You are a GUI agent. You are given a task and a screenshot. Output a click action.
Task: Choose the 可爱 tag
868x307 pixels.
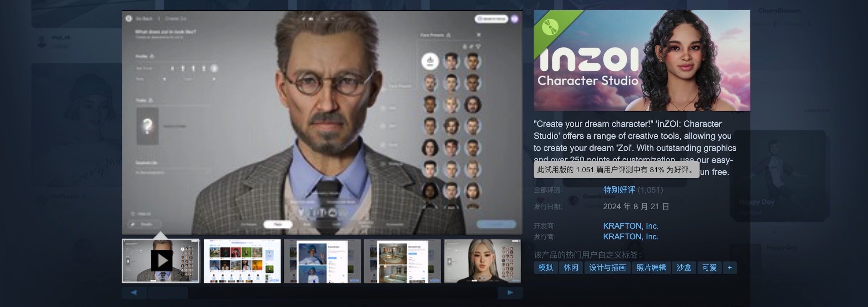(x=709, y=268)
